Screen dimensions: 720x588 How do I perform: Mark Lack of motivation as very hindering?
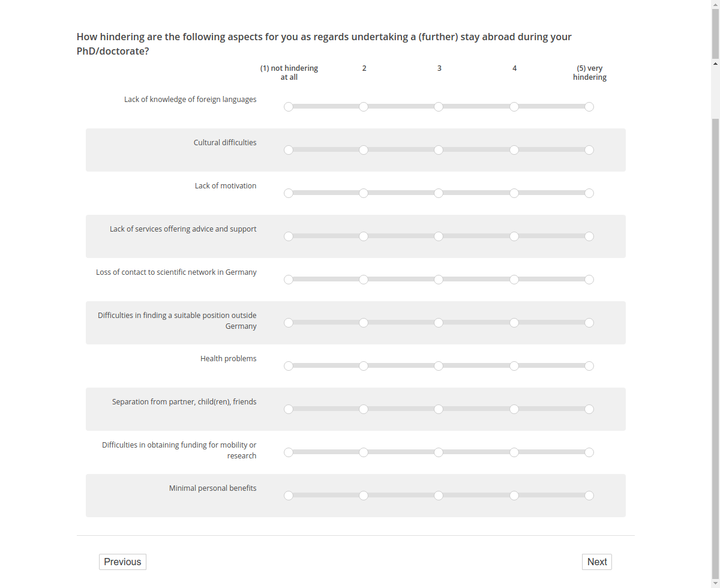coord(589,193)
